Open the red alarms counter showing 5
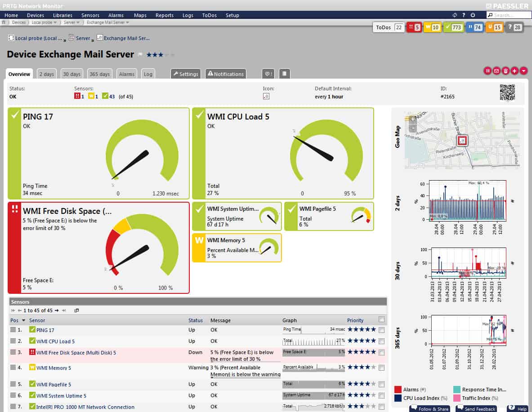Image resolution: width=532 pixels, height=412 pixels. click(414, 27)
